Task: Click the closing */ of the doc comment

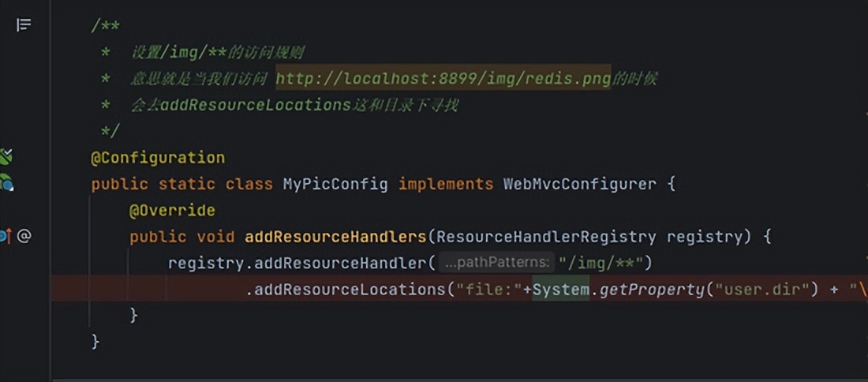Action: tap(110, 131)
